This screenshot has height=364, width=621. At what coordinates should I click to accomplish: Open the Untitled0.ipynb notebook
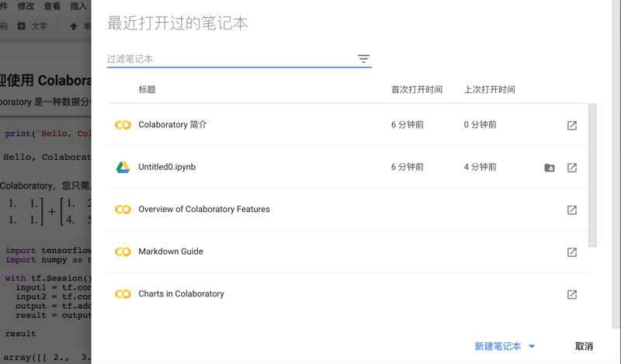click(x=167, y=167)
